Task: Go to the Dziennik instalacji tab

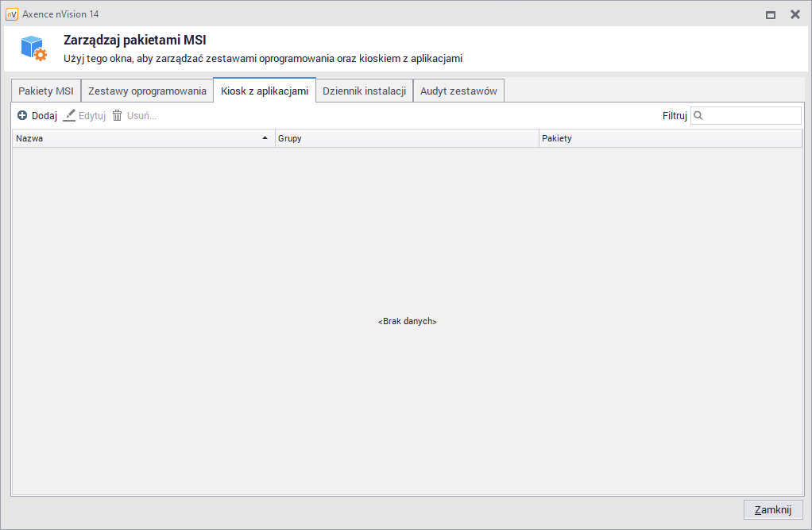Action: point(364,91)
